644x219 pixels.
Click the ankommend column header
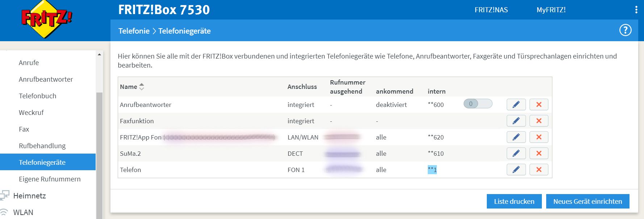tap(394, 91)
